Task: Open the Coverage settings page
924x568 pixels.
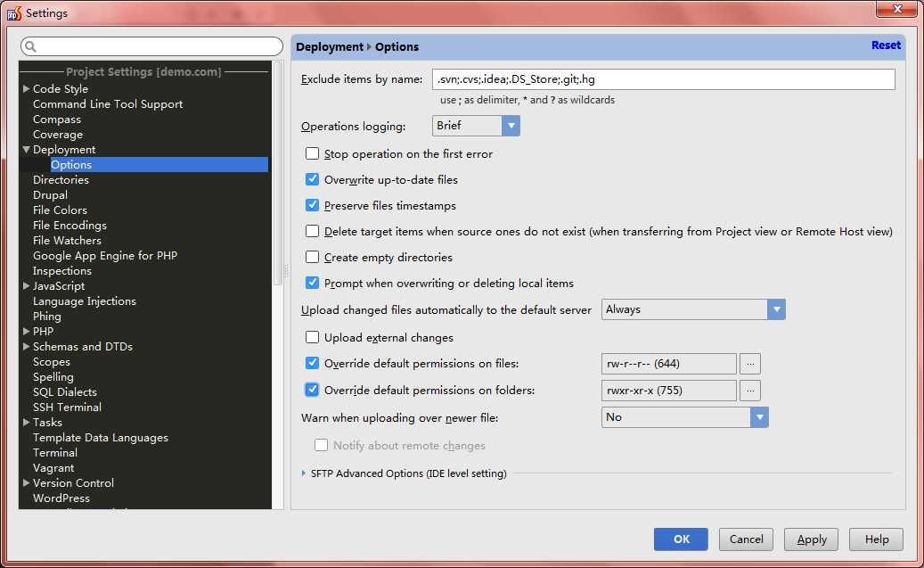Action: pyautogui.click(x=58, y=135)
